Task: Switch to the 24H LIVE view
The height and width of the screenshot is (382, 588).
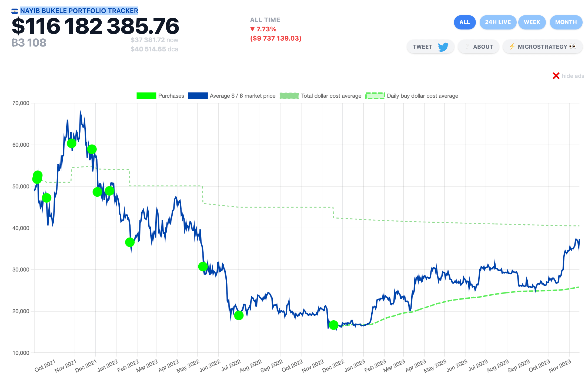Action: 498,22
